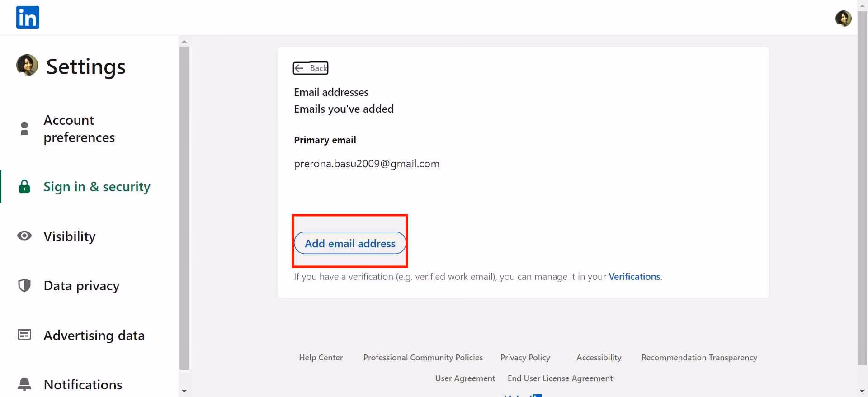This screenshot has height=397, width=868.
Task: Click the Visibility eye icon
Action: tap(24, 236)
